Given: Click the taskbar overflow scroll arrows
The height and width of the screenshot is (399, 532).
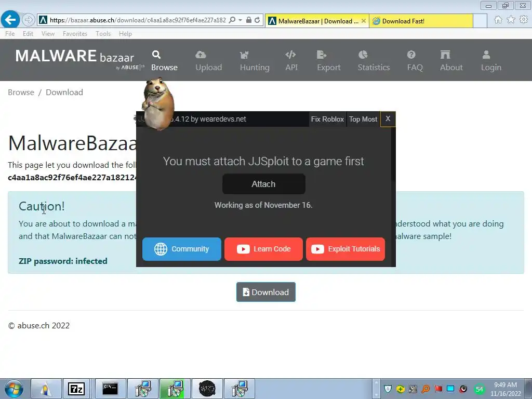Looking at the screenshot, I should (376, 389).
